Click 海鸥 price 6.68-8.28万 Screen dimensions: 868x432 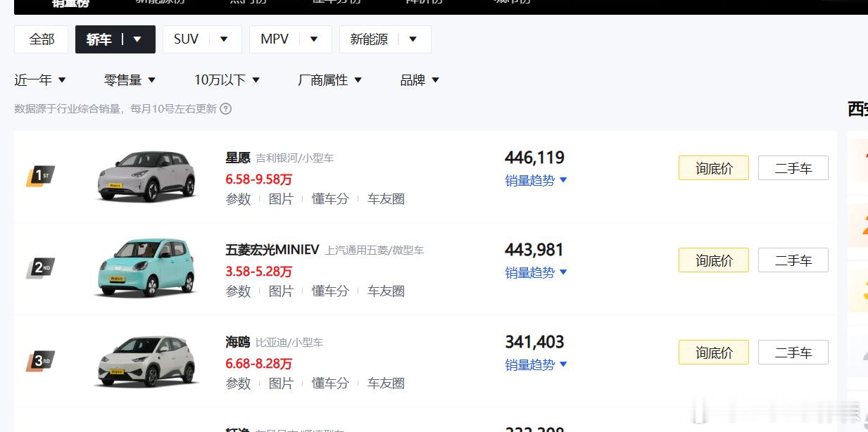tap(258, 364)
